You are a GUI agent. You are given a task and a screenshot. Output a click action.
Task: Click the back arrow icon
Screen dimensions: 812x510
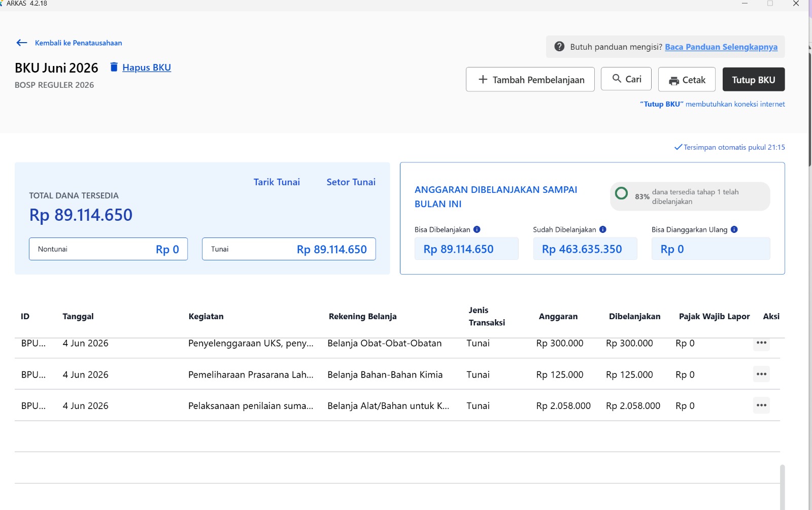click(22, 43)
